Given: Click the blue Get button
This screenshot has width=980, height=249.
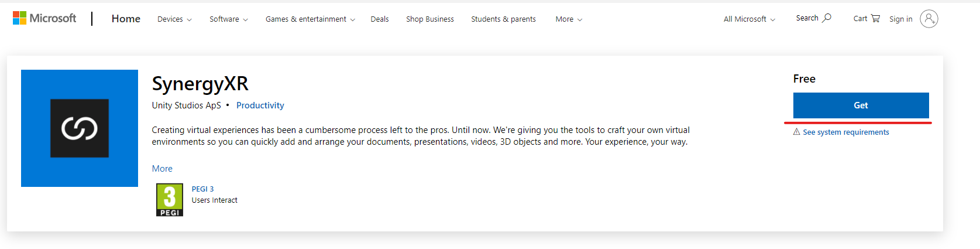Looking at the screenshot, I should pyautogui.click(x=861, y=105).
